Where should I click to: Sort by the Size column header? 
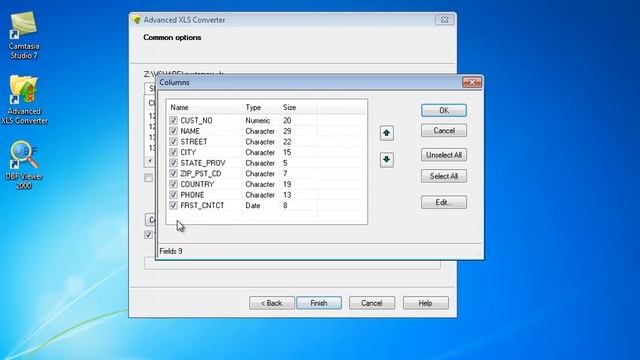298,107
